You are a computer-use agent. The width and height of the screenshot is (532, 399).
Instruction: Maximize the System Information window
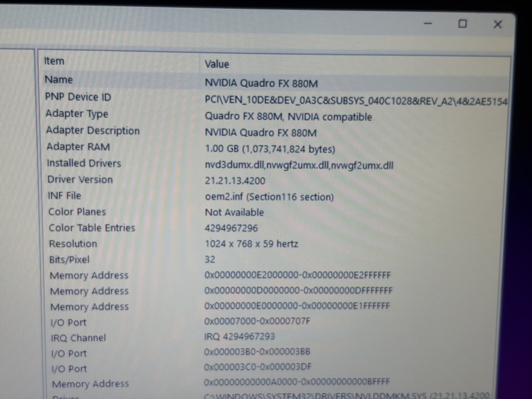point(462,24)
